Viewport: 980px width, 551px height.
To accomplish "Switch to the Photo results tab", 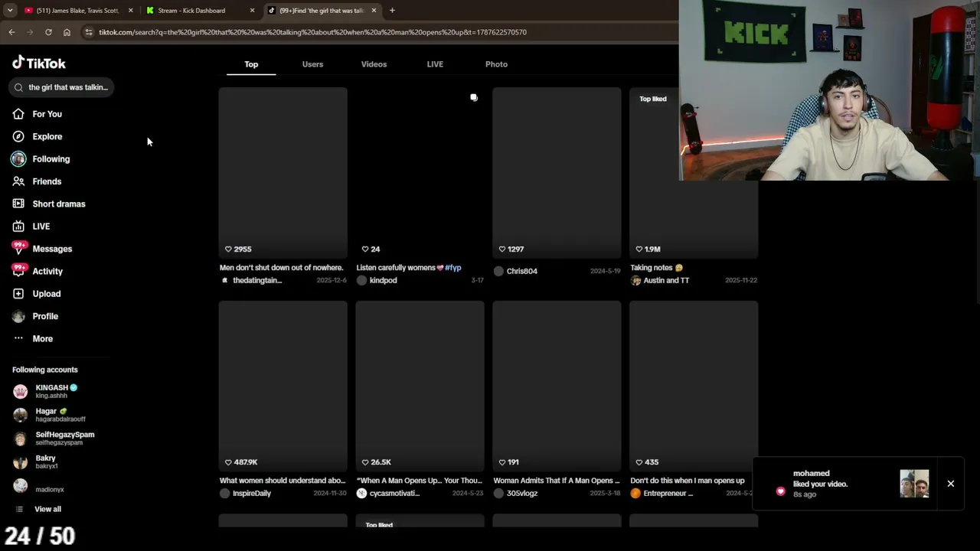I will 496,64.
